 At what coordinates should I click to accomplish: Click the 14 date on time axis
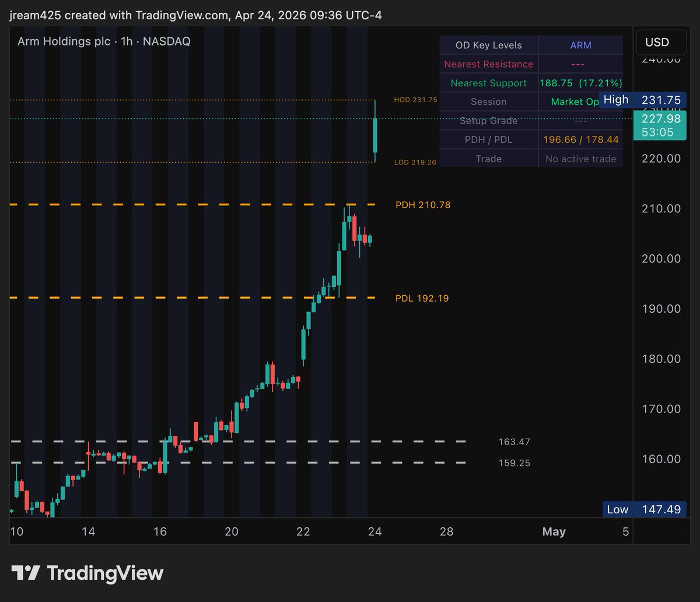point(88,531)
